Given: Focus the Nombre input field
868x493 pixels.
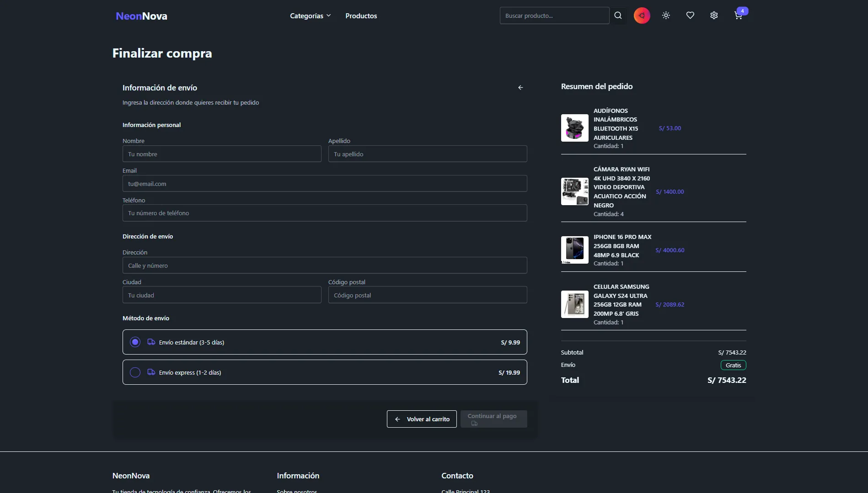Looking at the screenshot, I should pyautogui.click(x=222, y=154).
